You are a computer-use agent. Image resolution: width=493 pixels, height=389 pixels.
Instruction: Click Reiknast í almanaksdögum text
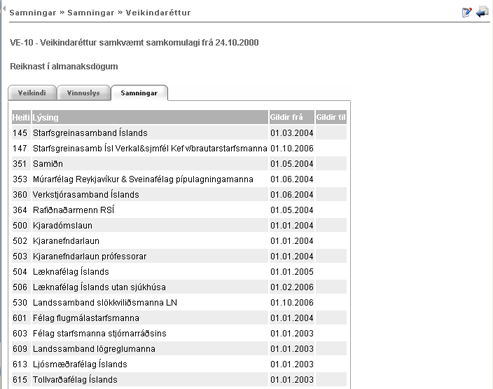point(64,66)
